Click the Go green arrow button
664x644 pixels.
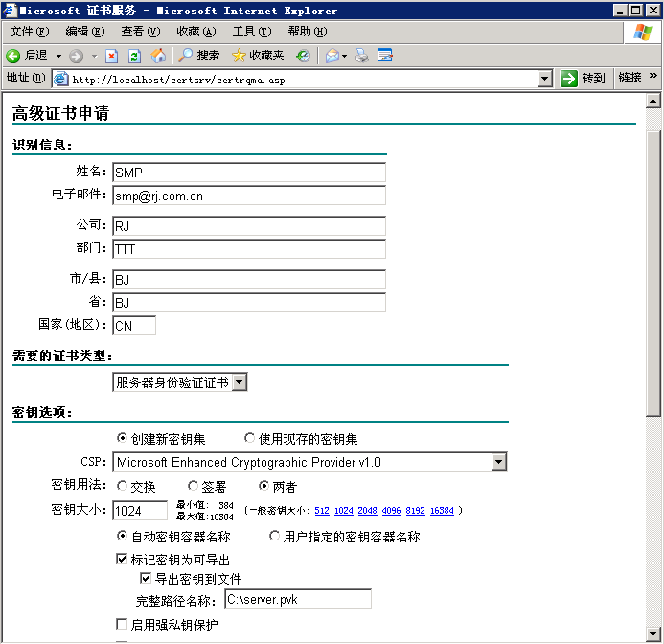[569, 79]
